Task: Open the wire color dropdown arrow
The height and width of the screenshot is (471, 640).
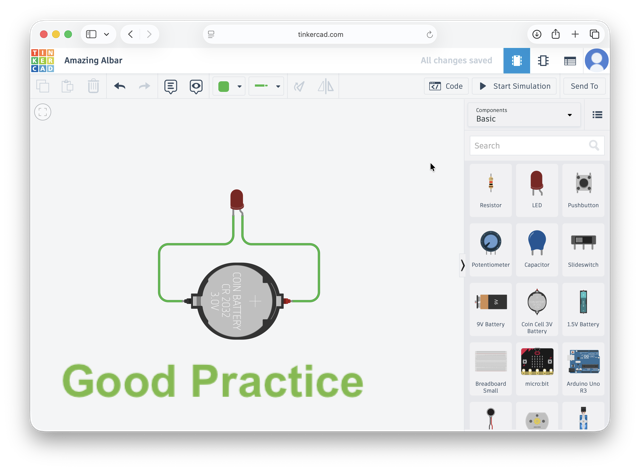Action: tap(240, 87)
